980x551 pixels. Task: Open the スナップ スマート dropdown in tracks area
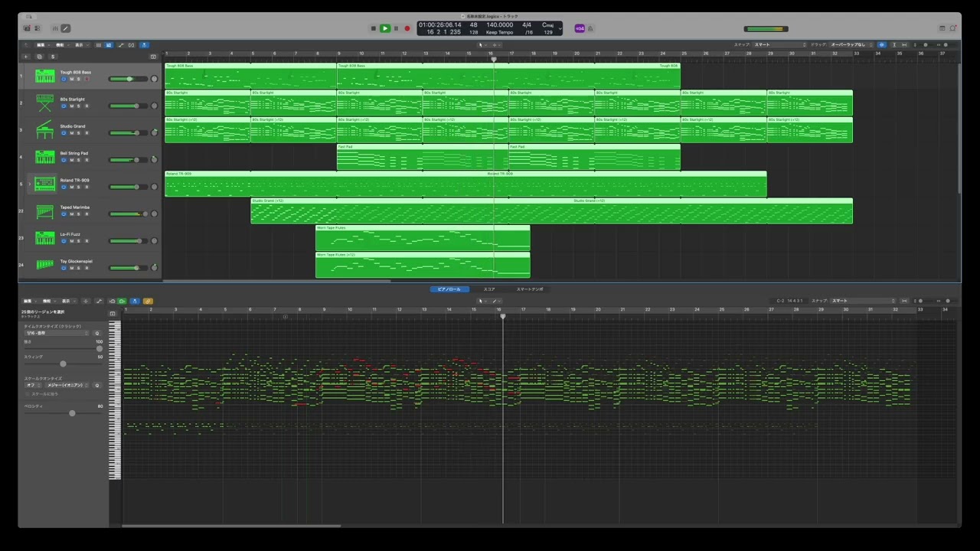pos(780,44)
